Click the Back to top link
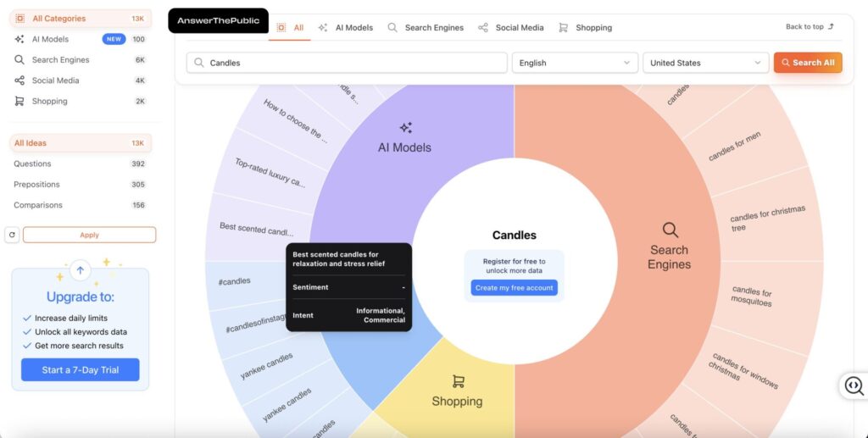Screen dimensions: 868x438 click(810, 27)
